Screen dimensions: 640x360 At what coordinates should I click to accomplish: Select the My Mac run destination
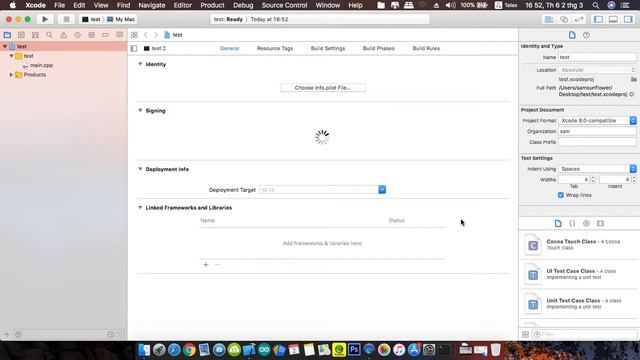coord(121,19)
